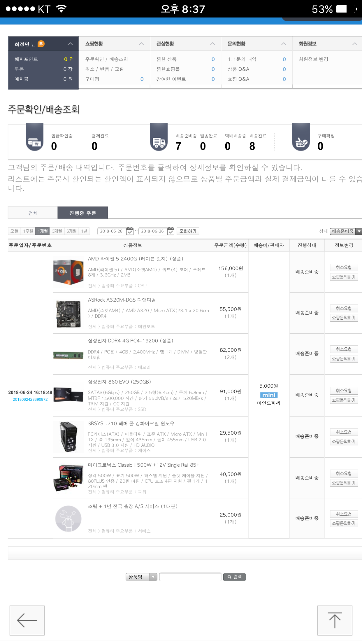Tap the scroll-to-top arrow icon
The width and height of the screenshot is (362, 644).
pos(335,620)
